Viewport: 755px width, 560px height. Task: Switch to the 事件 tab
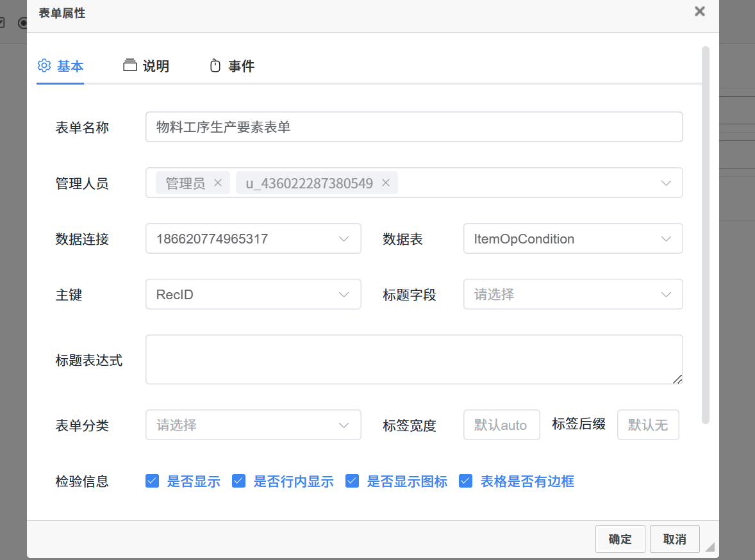pyautogui.click(x=241, y=66)
